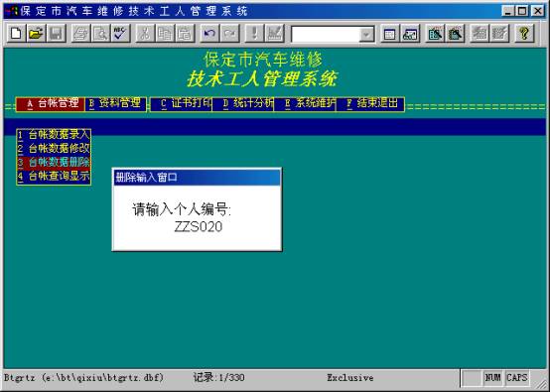Click the Save floppy disk icon
This screenshot has width=550, height=392.
(57, 34)
